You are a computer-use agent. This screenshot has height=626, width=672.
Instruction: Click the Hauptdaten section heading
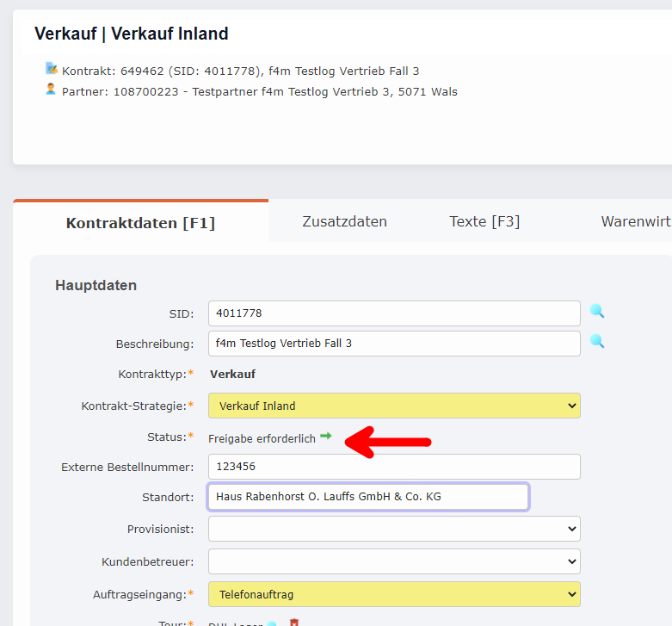click(96, 285)
